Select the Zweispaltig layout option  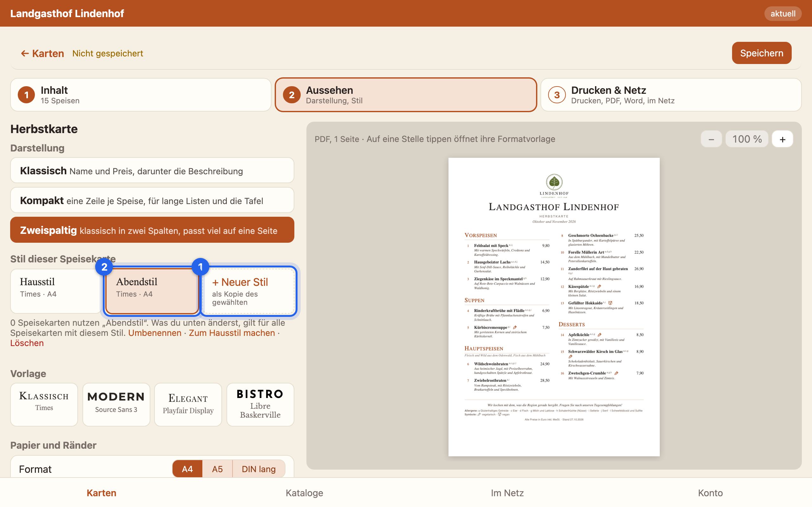[152, 230]
